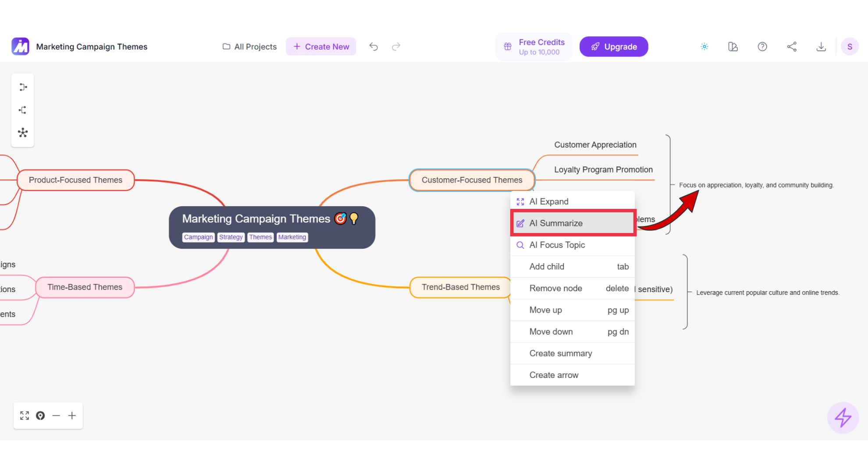Click the Mapify app logo
The image size is (868, 473).
click(20, 46)
